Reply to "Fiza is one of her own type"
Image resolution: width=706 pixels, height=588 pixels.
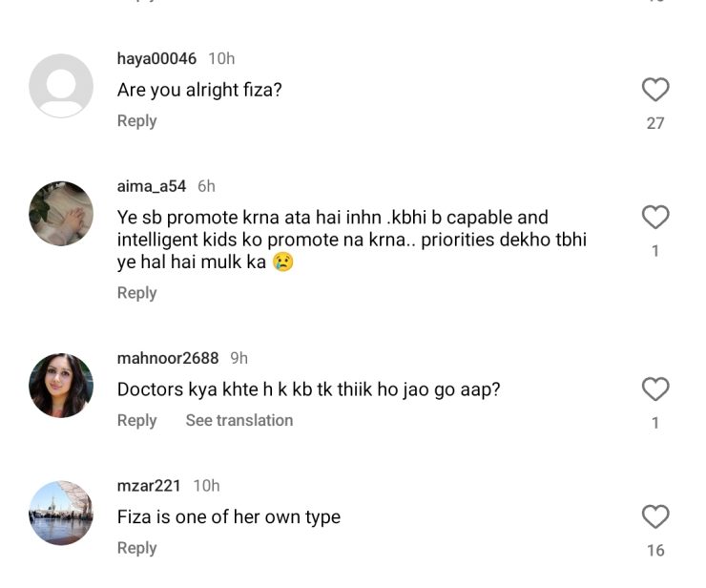(136, 548)
